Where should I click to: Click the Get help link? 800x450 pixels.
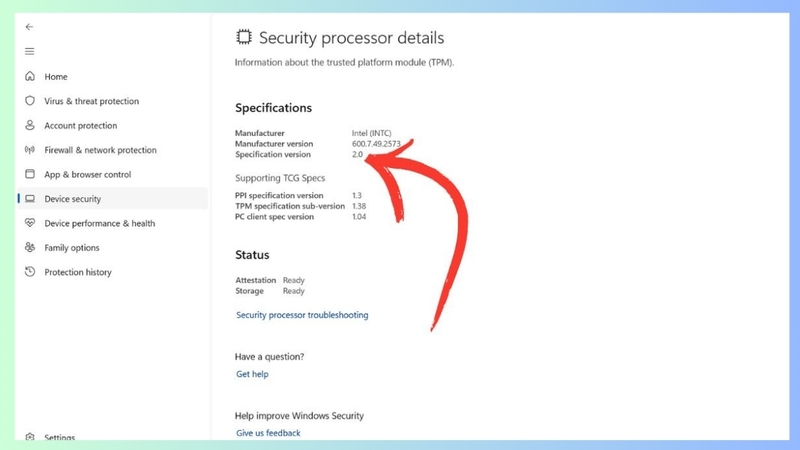tap(252, 374)
